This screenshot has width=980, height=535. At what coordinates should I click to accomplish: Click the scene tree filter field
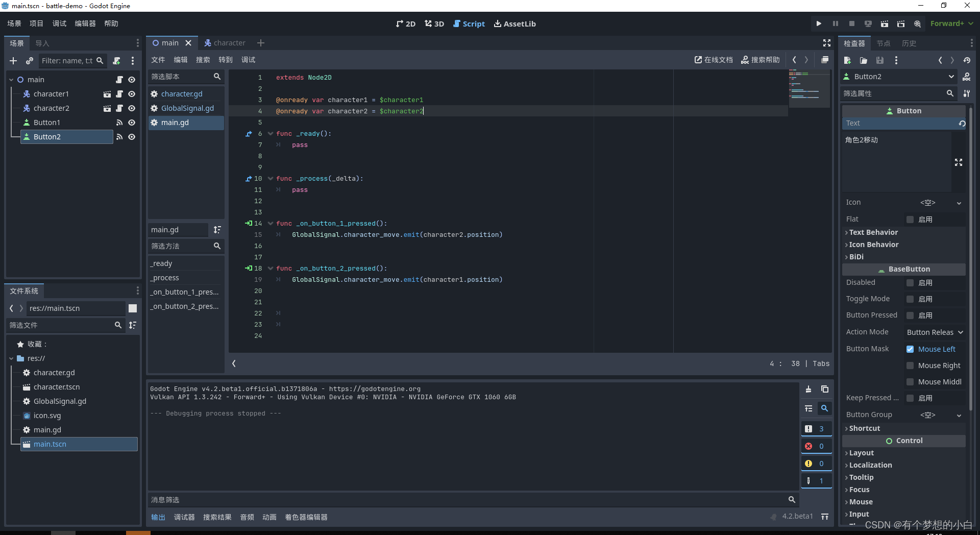[72, 61]
